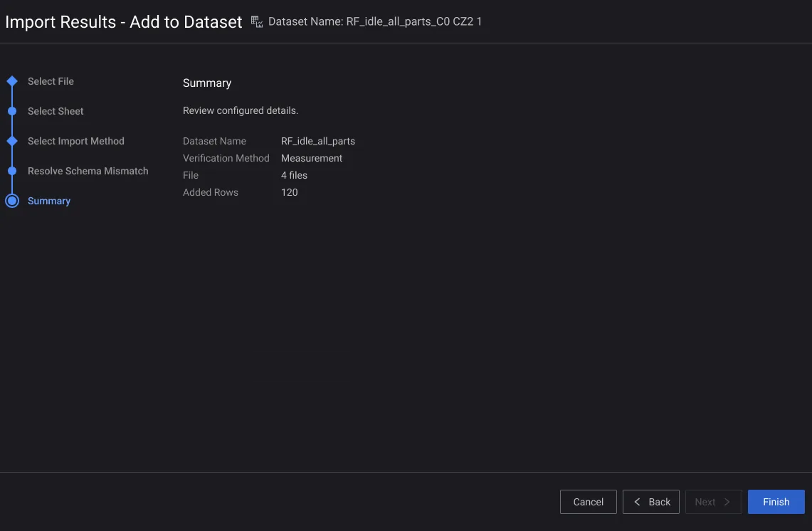The image size is (812, 531).
Task: Click the Added Rows label
Action: pos(210,192)
